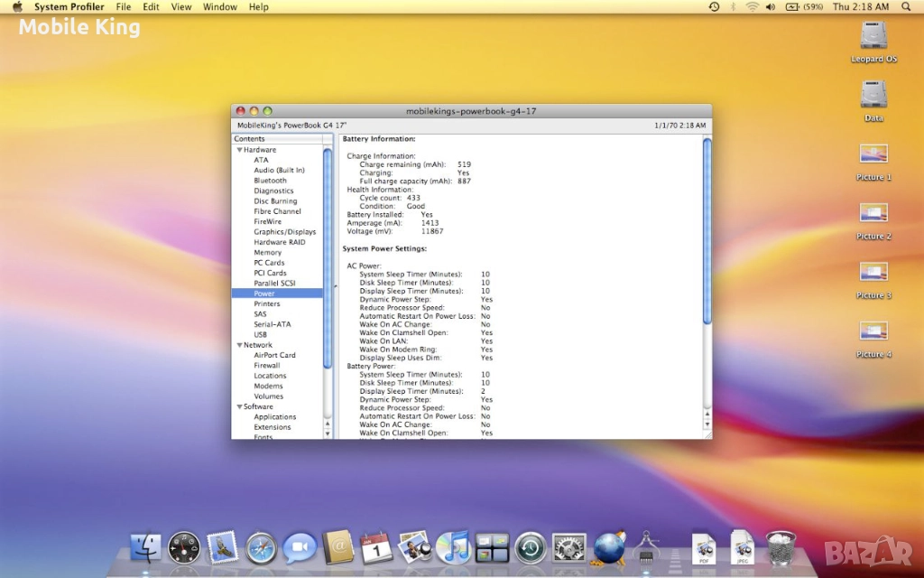The width and height of the screenshot is (924, 578).
Task: Launch iTunes from the dock
Action: pos(453,547)
